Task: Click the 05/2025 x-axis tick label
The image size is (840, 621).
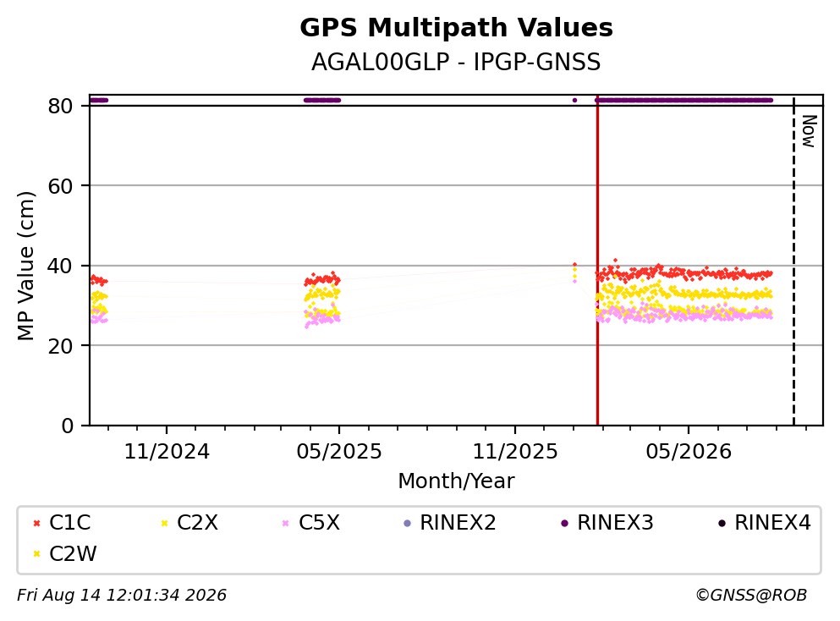Action: (339, 452)
